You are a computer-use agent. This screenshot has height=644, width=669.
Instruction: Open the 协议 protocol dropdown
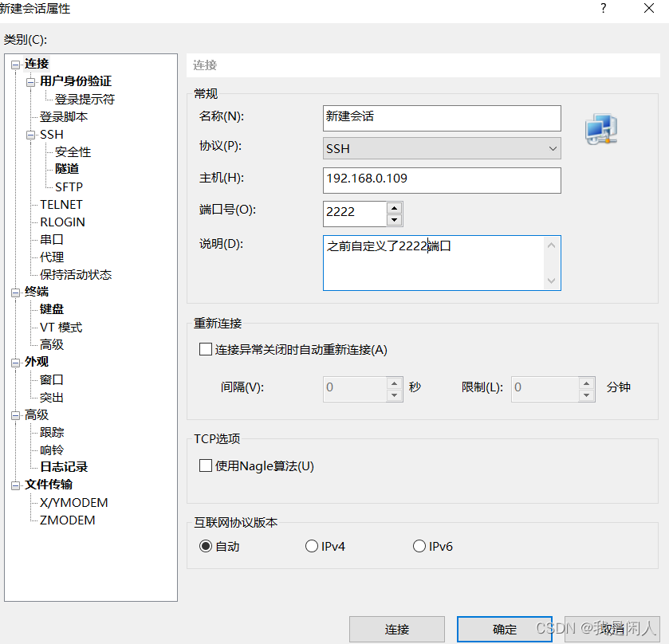pyautogui.click(x=552, y=148)
